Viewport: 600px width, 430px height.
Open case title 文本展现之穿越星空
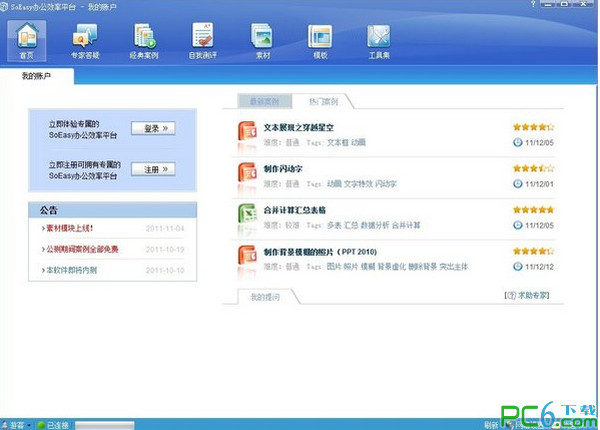(298, 127)
